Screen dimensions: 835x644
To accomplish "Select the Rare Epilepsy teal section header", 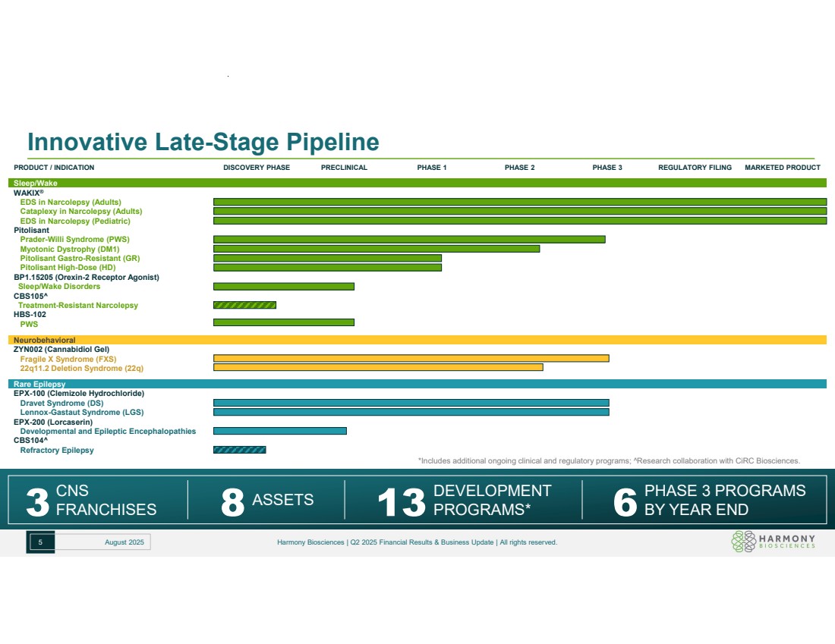I will (417, 384).
